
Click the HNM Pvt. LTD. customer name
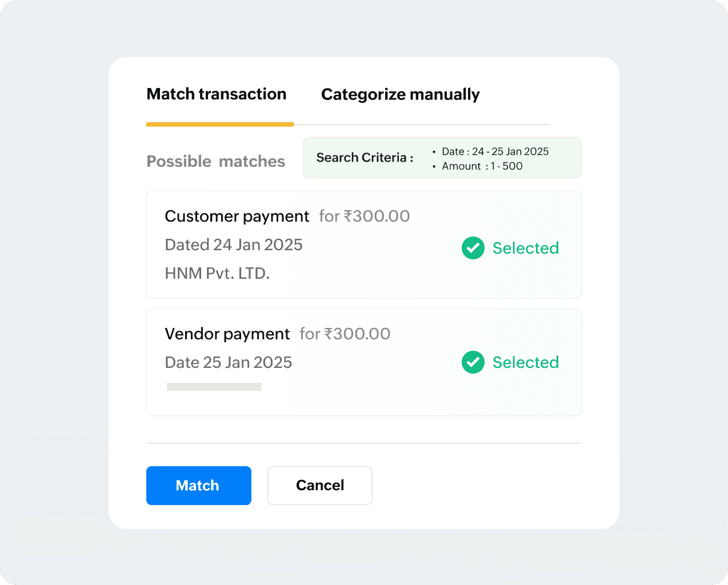point(217,274)
